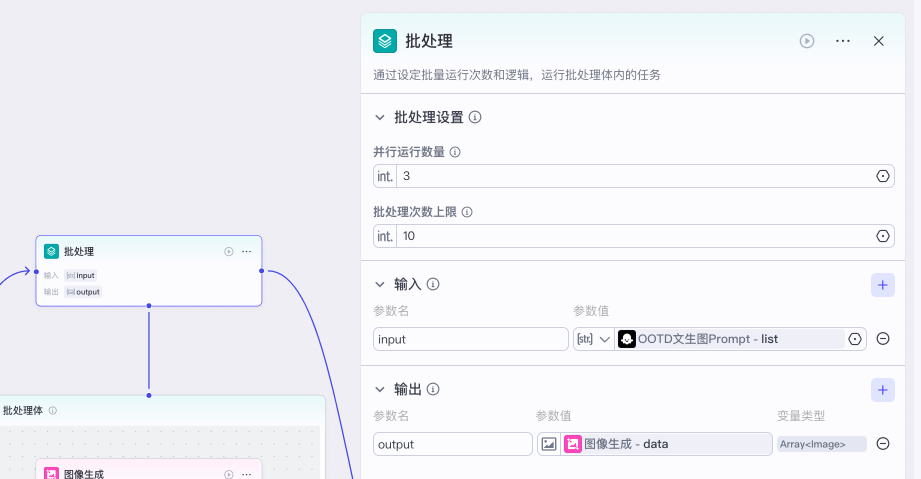Add a new input parameter

[882, 285]
